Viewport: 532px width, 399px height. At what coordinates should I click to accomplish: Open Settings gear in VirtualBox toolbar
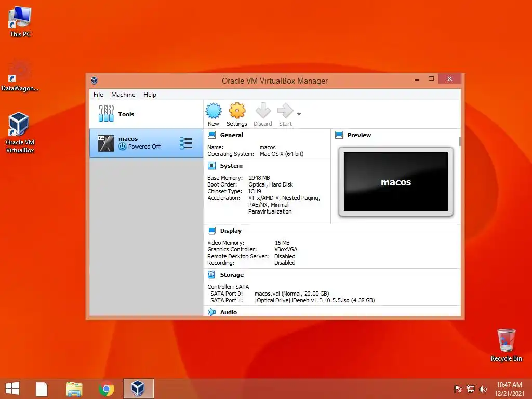pos(237,111)
